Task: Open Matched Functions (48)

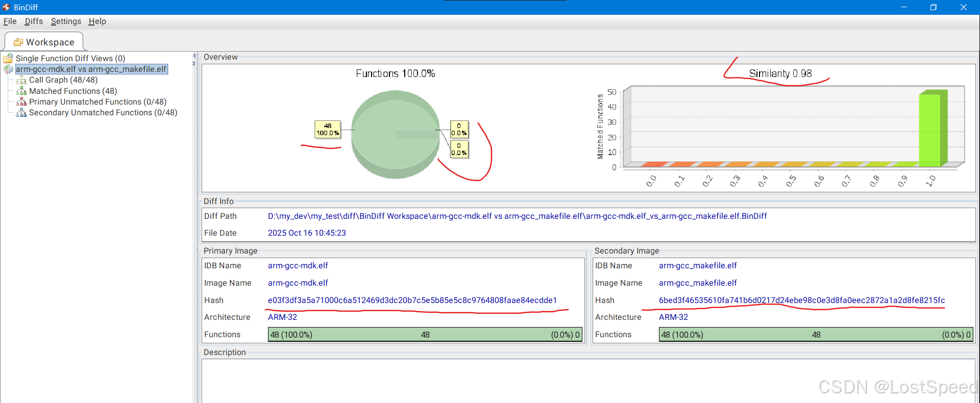Action: pos(73,91)
